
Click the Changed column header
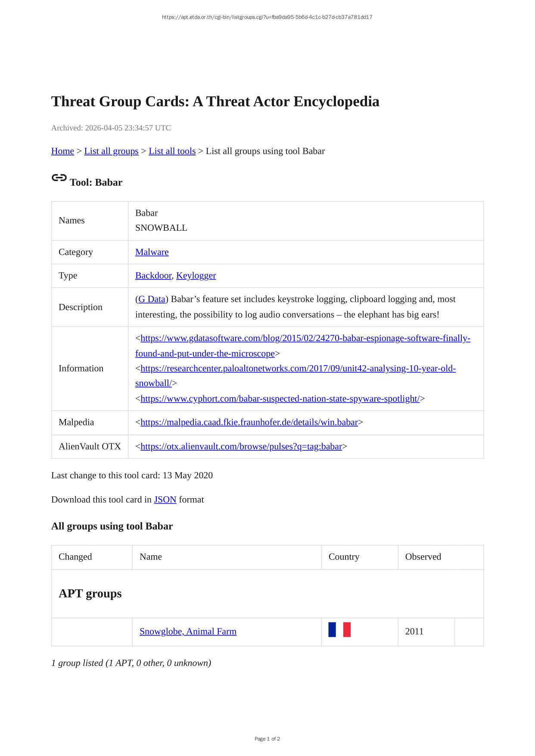[75, 557]
